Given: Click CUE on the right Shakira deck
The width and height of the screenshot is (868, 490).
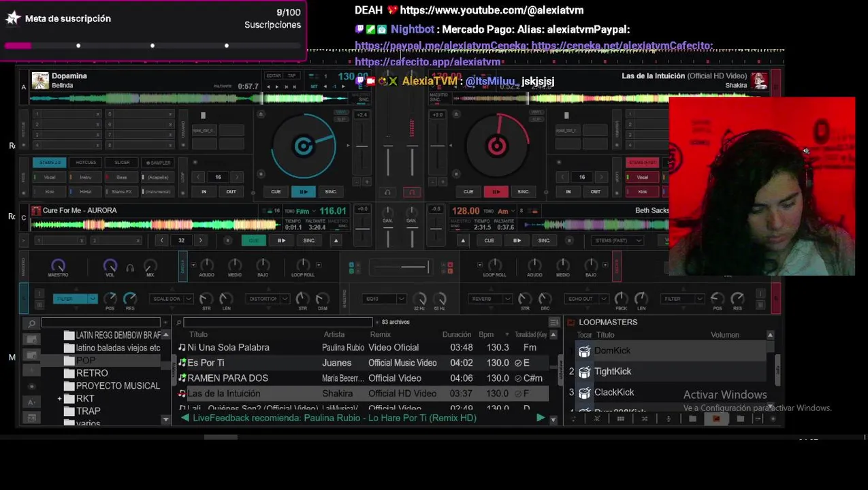Looking at the screenshot, I should 468,192.
